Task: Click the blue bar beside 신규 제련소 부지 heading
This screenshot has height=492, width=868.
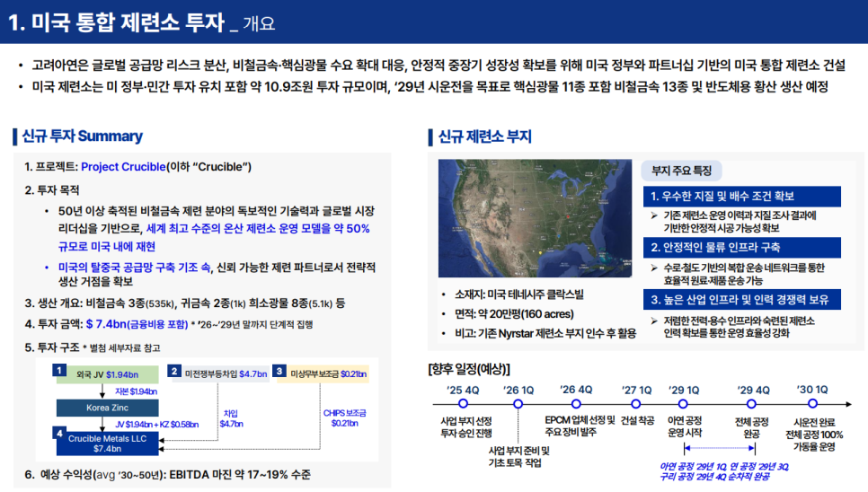Action: (x=430, y=136)
